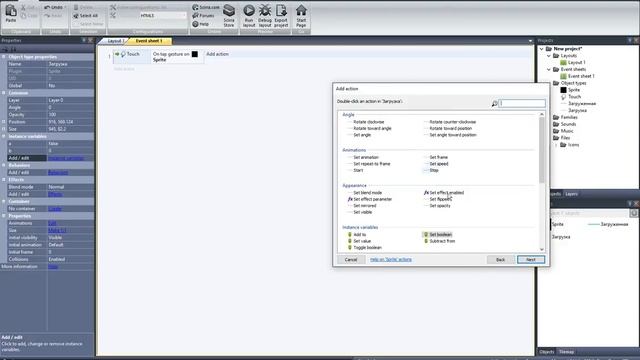Open the document tab list dropdown arrow

[530, 41]
